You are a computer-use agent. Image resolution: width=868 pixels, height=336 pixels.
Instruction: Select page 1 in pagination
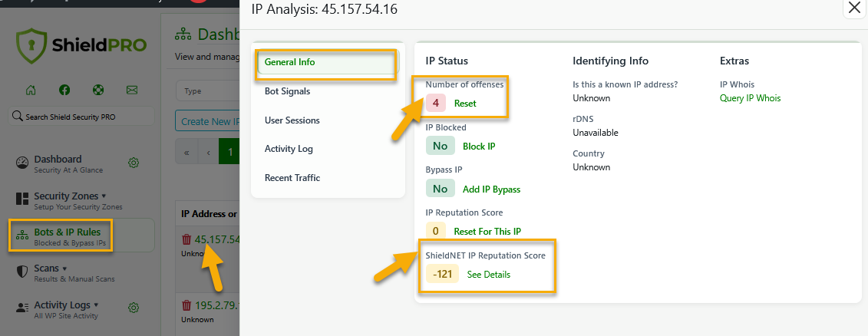coord(229,152)
